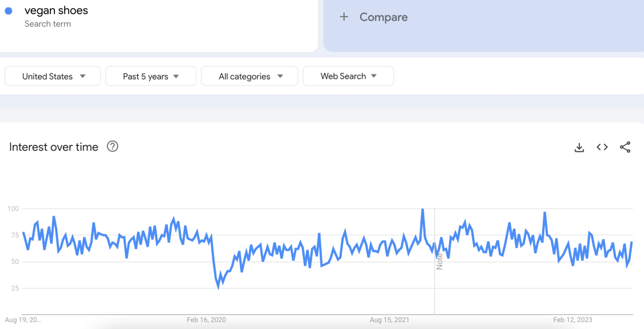Screen dimensions: 644x329
Task: Expand the Past 5 years dropdown
Action: tap(150, 76)
